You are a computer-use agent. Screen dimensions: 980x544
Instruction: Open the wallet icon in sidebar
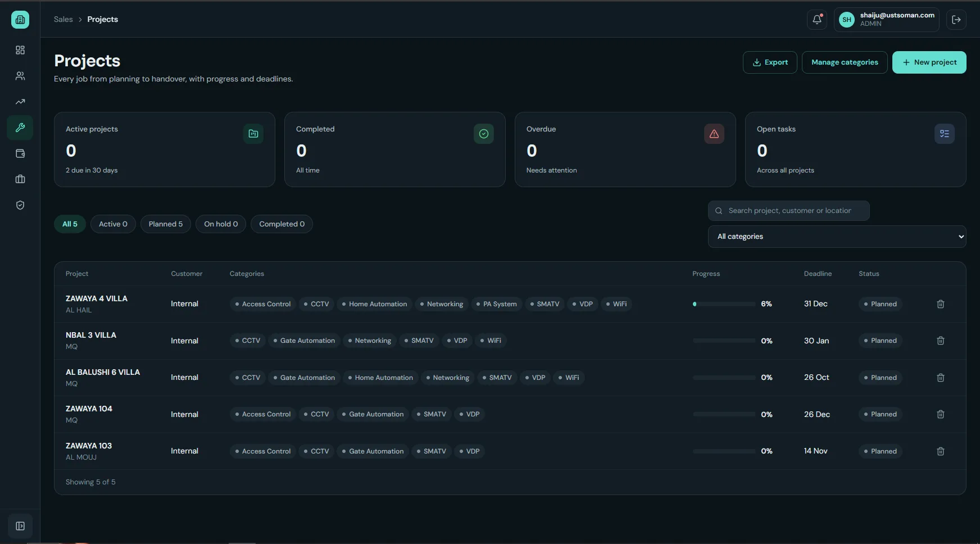[x=20, y=153]
